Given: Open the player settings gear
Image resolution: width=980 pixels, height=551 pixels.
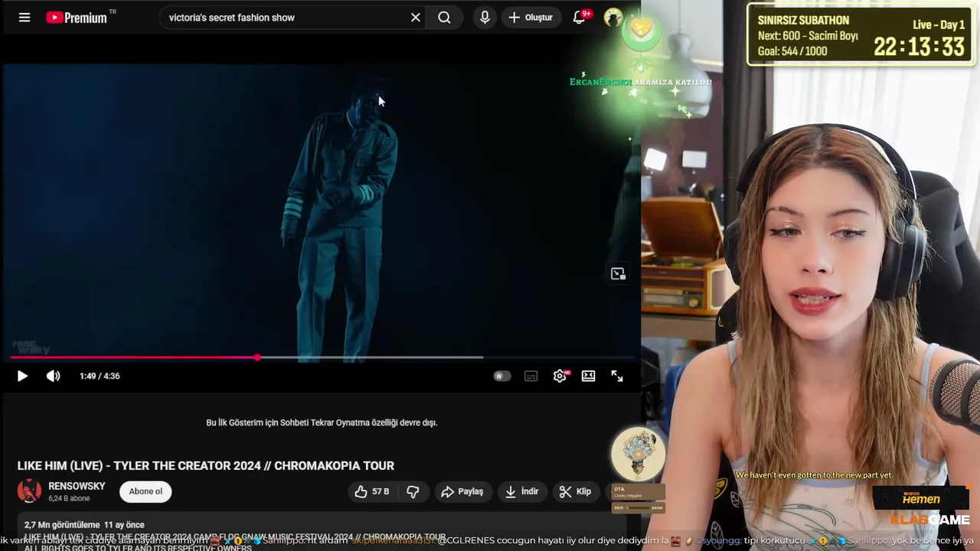Looking at the screenshot, I should click(x=560, y=376).
